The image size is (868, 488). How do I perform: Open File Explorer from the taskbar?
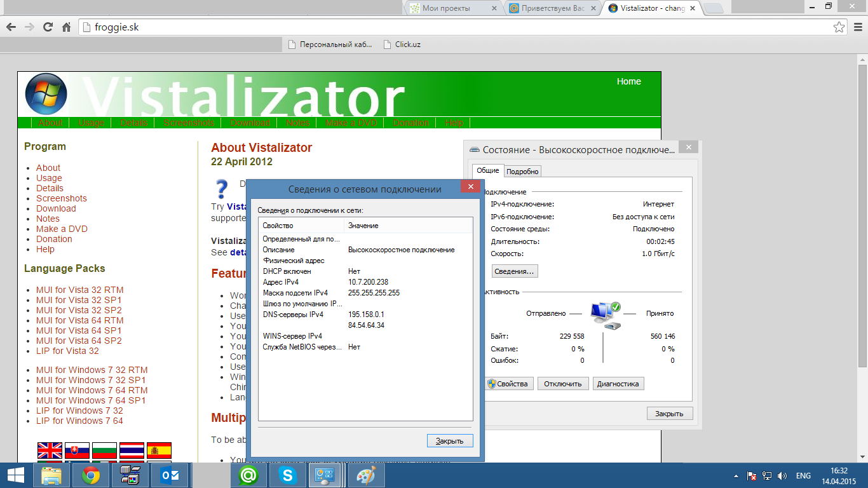click(x=52, y=475)
